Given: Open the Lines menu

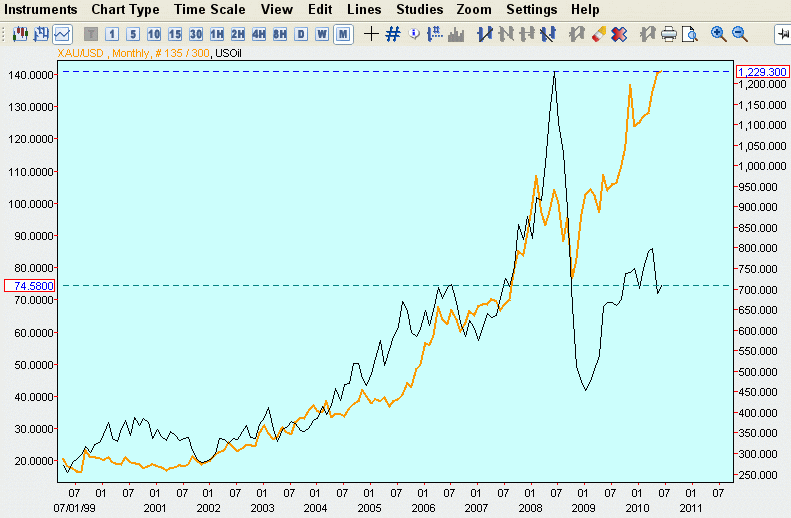Looking at the screenshot, I should coord(364,10).
